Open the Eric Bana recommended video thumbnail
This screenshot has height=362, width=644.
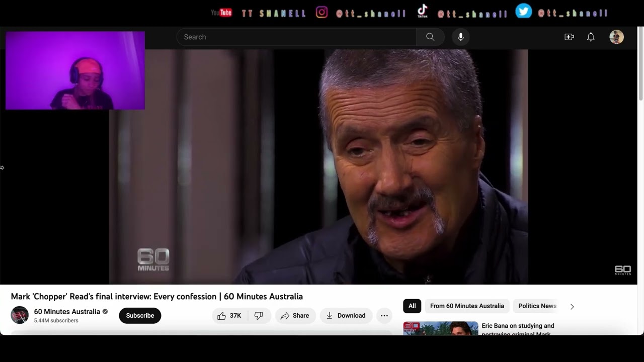pos(441,328)
